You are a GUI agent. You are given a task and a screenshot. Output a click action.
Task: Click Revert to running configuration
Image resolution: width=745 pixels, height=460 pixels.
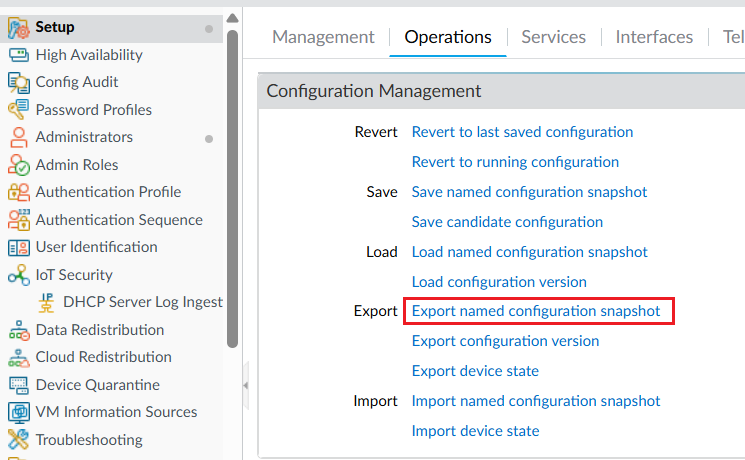point(515,162)
